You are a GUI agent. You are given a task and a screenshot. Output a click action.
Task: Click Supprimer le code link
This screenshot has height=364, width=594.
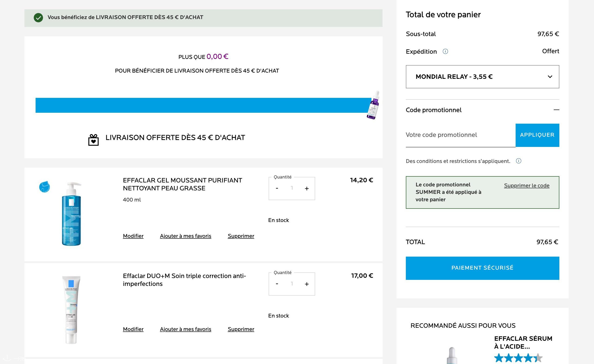pyautogui.click(x=527, y=185)
